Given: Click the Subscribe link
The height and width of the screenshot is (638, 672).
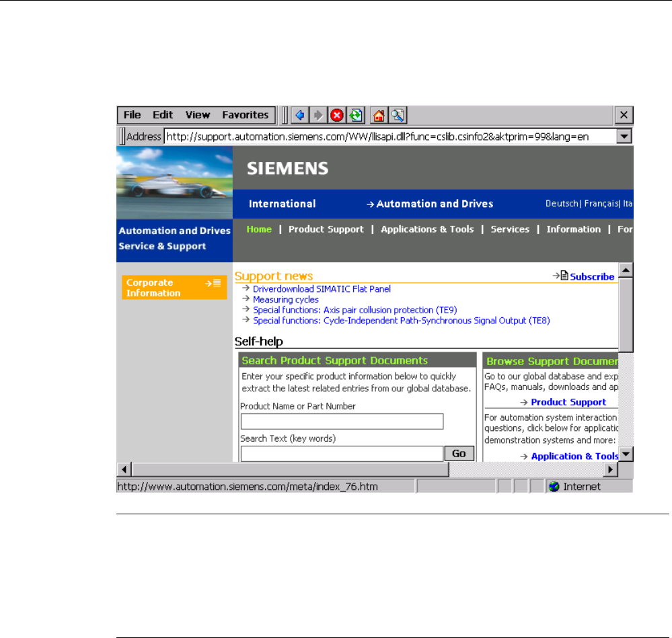Looking at the screenshot, I should (x=592, y=277).
